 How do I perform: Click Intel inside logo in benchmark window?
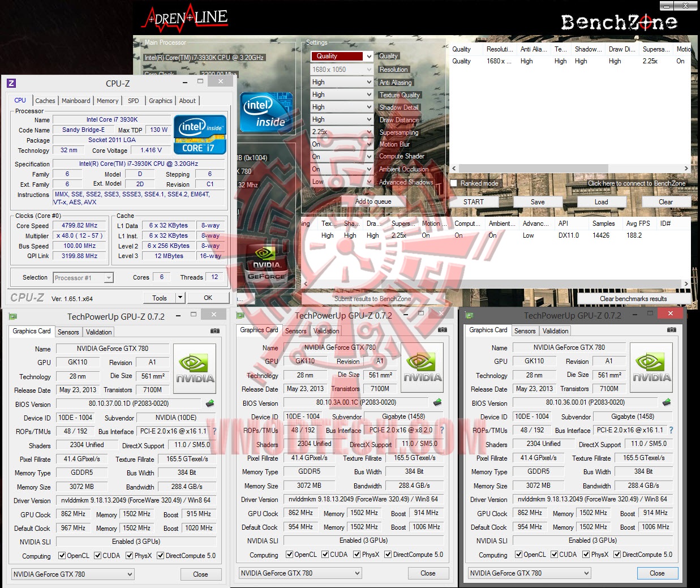(x=265, y=113)
